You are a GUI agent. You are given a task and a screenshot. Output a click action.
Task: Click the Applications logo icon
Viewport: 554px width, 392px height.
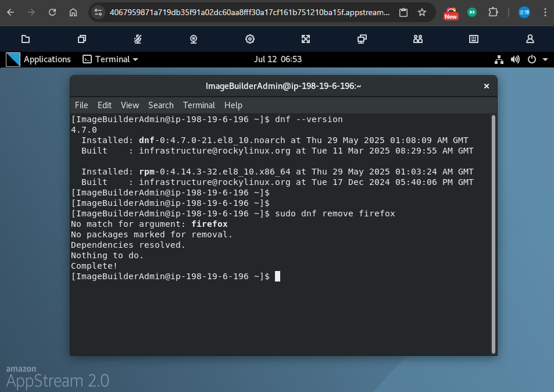pyautogui.click(x=13, y=59)
